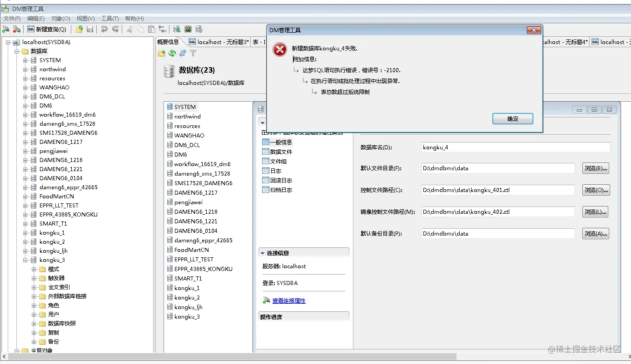
Task: Click the paste clipboard toolbar icon
Action: click(x=152, y=30)
